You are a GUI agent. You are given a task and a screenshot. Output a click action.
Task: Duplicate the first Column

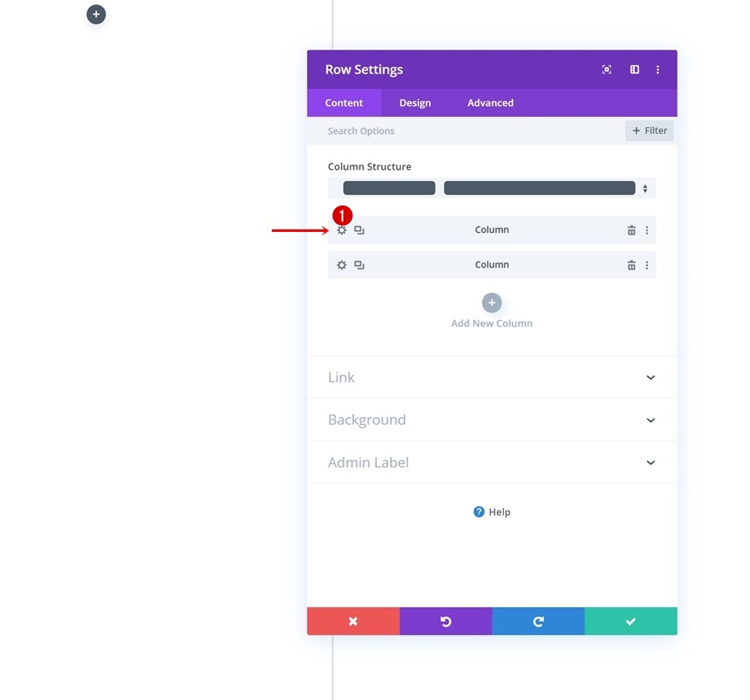[x=359, y=230]
